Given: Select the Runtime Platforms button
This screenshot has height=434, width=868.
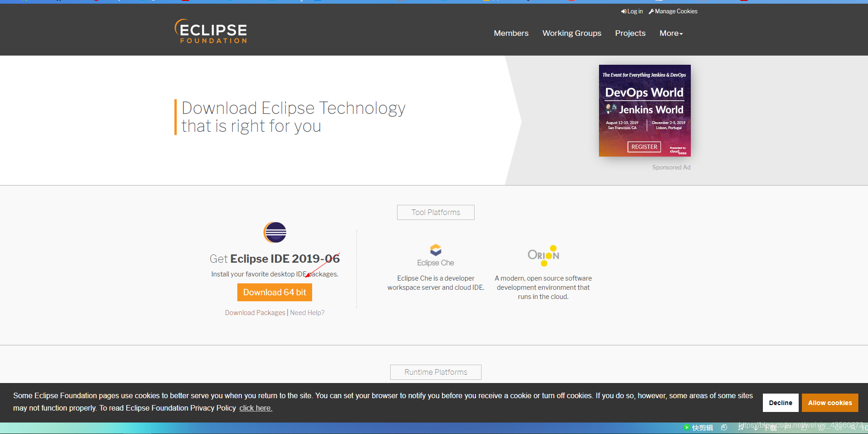Looking at the screenshot, I should pyautogui.click(x=436, y=372).
